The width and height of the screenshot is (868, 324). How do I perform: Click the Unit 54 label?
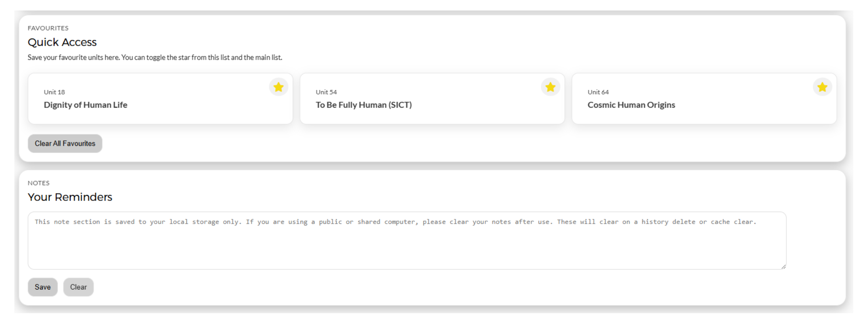tap(326, 92)
